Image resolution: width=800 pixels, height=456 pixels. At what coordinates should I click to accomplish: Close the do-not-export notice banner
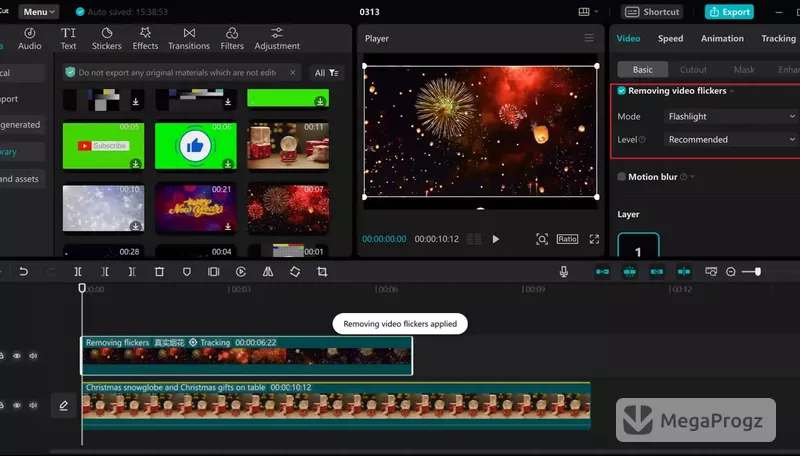pos(292,72)
